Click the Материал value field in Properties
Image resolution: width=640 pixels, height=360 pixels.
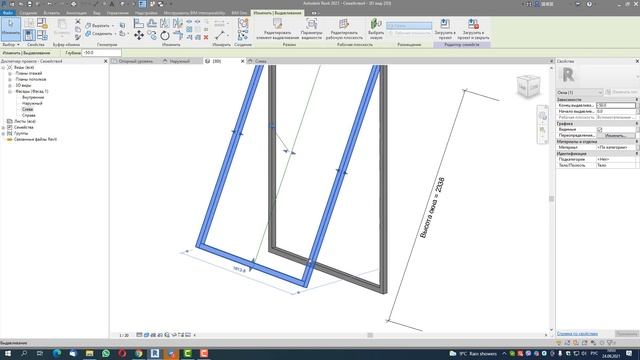coord(616,147)
